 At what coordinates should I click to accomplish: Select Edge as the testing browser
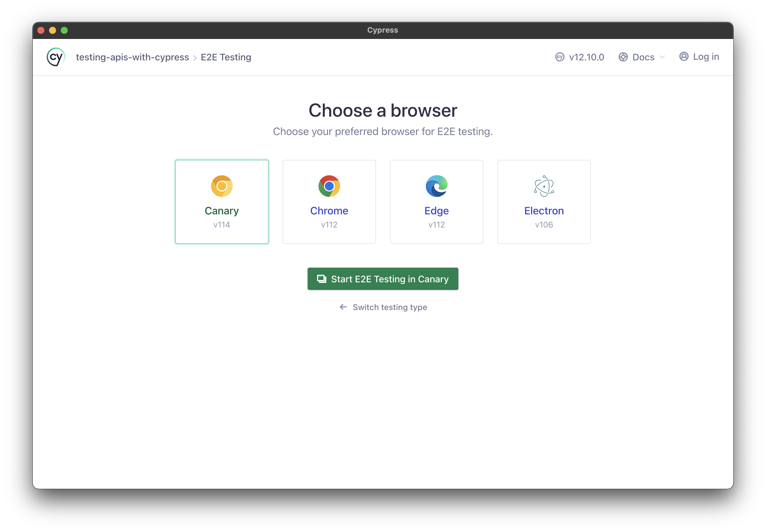[436, 202]
